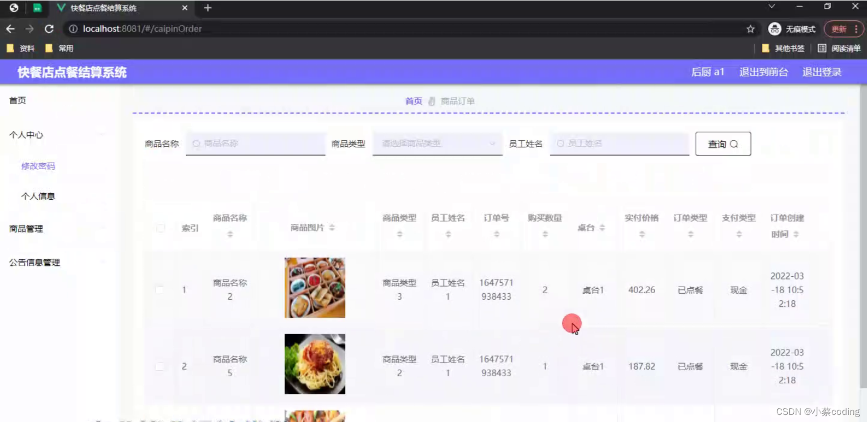Sort by the 员工姓名 column sort arrows
This screenshot has height=422, width=868.
tap(448, 234)
